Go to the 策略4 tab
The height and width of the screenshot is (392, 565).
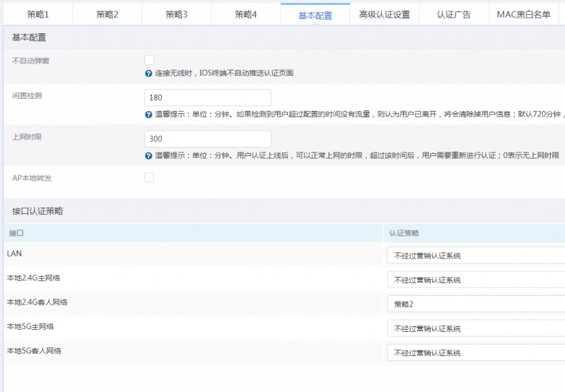(246, 14)
